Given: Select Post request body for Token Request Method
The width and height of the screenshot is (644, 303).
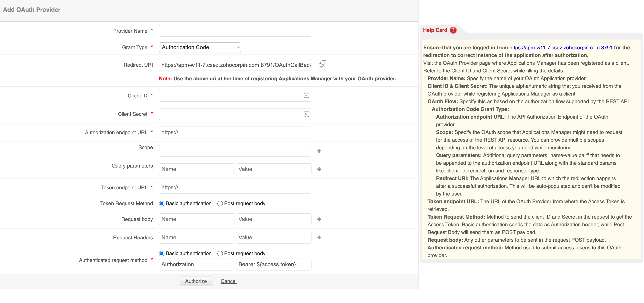Looking at the screenshot, I should click(x=220, y=204).
